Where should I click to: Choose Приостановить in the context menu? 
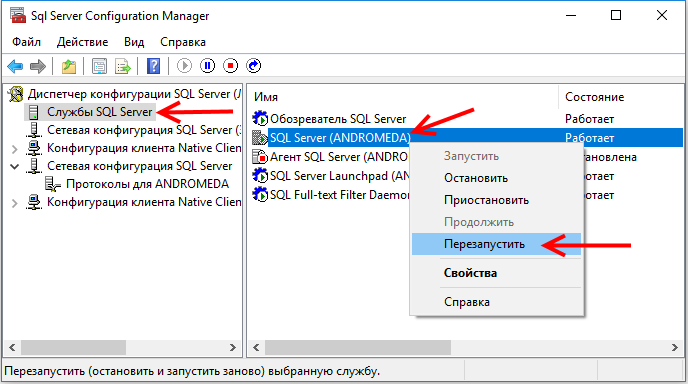(x=496, y=200)
